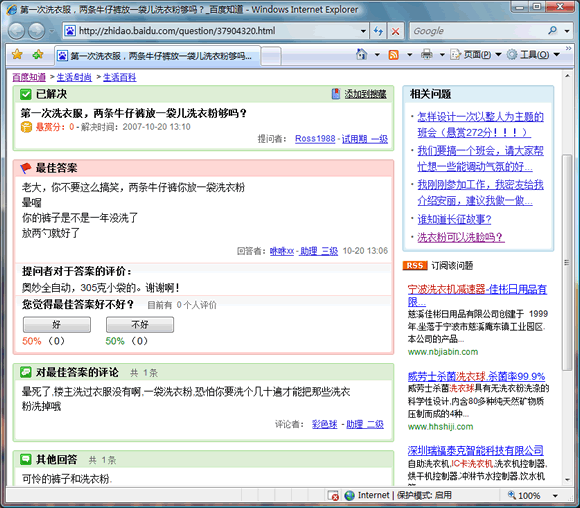Open Favorites Center with the star icon
This screenshot has height=508, width=580.
click(x=17, y=55)
